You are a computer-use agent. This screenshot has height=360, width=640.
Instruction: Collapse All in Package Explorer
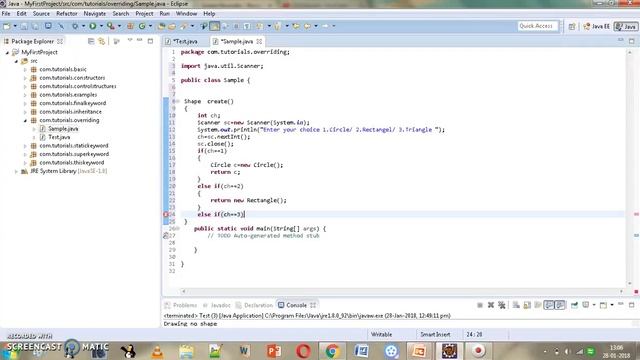click(x=91, y=41)
